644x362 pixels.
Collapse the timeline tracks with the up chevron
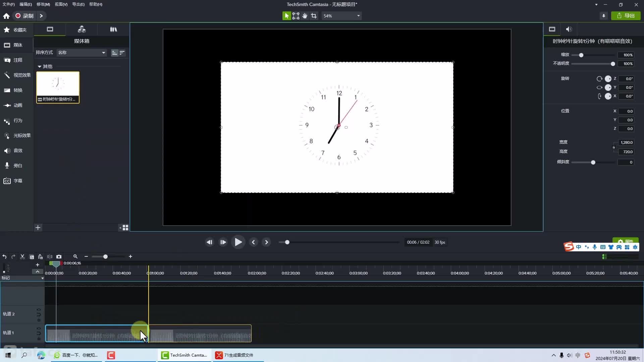[x=38, y=271]
